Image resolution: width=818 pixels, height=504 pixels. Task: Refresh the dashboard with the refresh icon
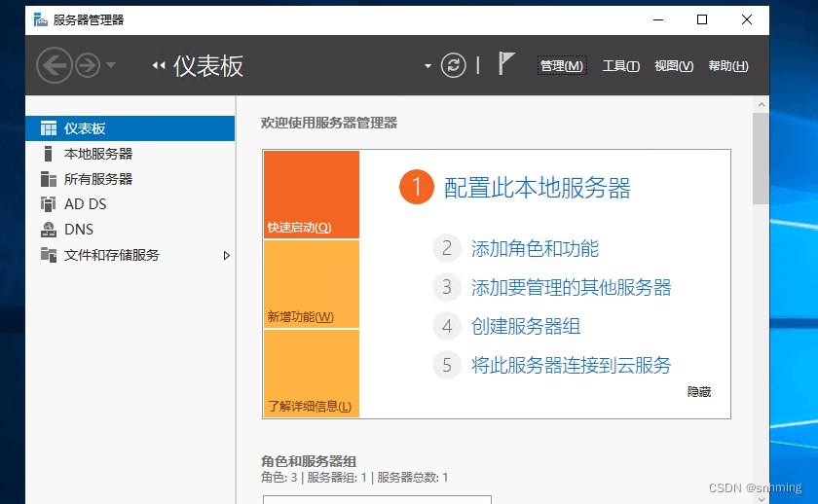click(x=453, y=65)
